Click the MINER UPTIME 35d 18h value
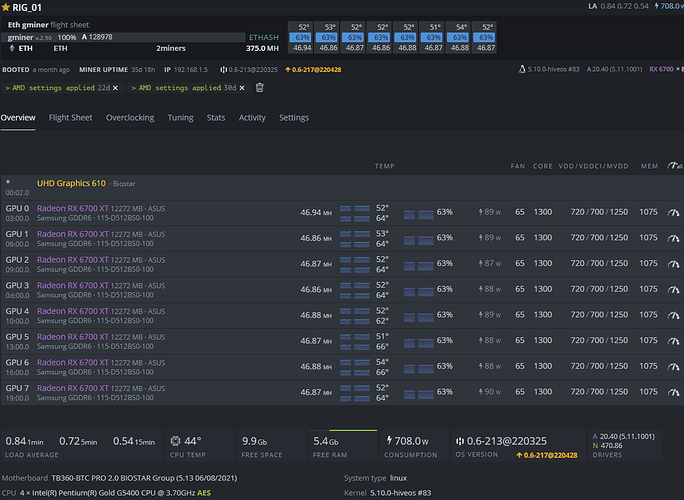Viewport: 684px width, 500px height. click(143, 69)
